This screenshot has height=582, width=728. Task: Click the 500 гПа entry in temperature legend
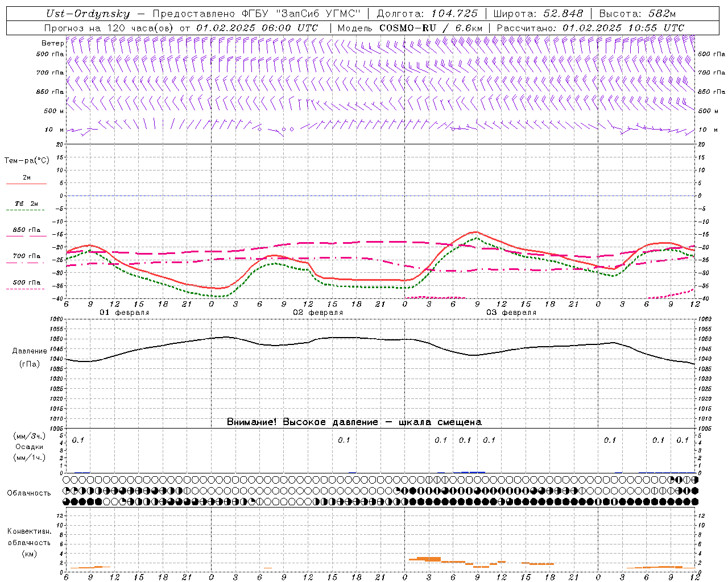pyautogui.click(x=27, y=282)
